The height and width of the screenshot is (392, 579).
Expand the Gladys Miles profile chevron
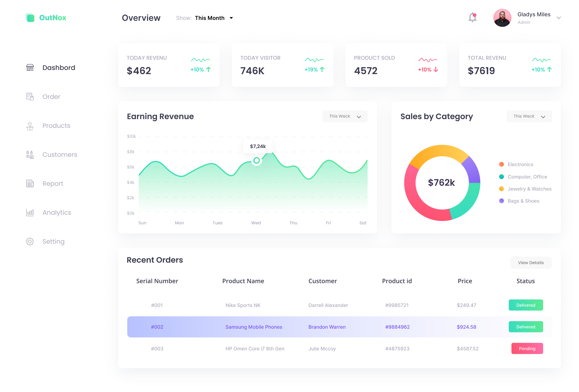pyautogui.click(x=559, y=18)
